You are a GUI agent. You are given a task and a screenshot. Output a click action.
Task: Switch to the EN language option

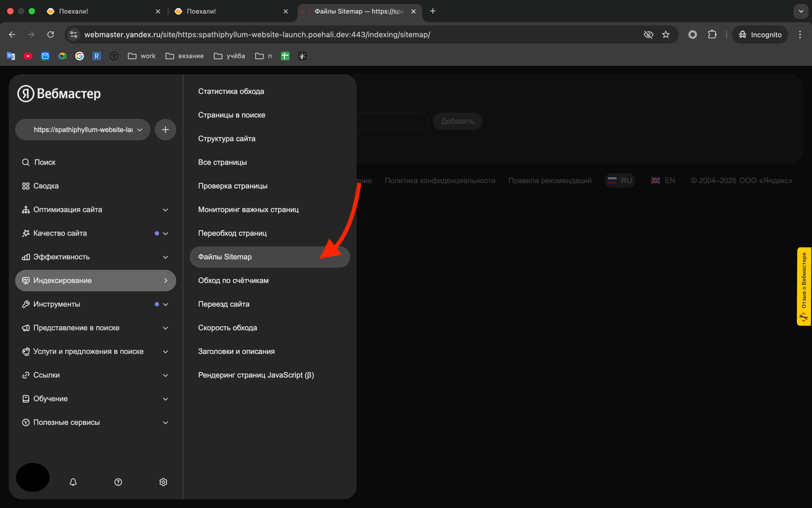point(664,181)
